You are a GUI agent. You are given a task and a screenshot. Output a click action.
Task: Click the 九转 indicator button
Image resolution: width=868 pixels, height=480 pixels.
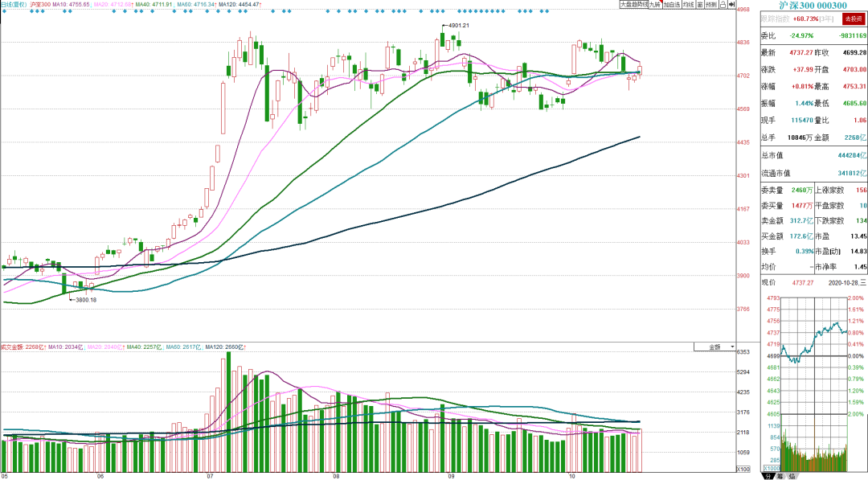click(x=656, y=5)
